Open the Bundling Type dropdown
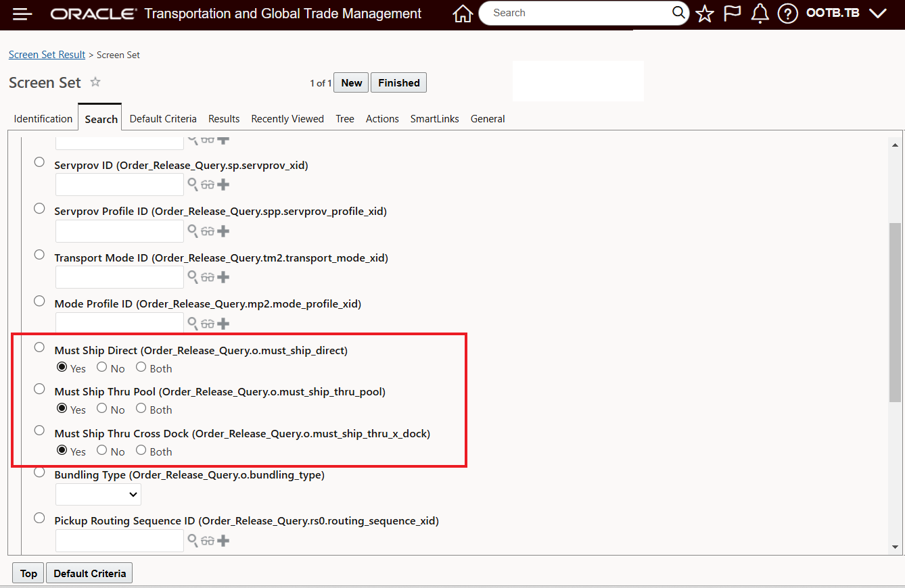This screenshot has height=588, width=905. click(98, 495)
